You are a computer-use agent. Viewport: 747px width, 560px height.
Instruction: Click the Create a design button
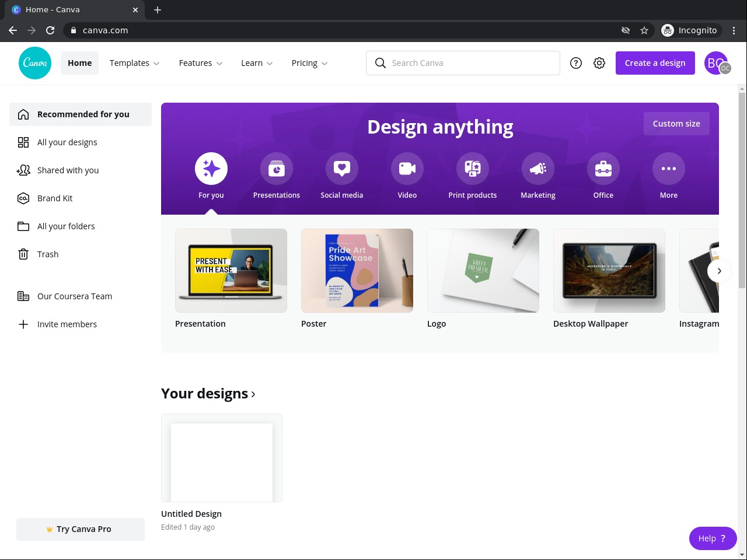click(655, 63)
